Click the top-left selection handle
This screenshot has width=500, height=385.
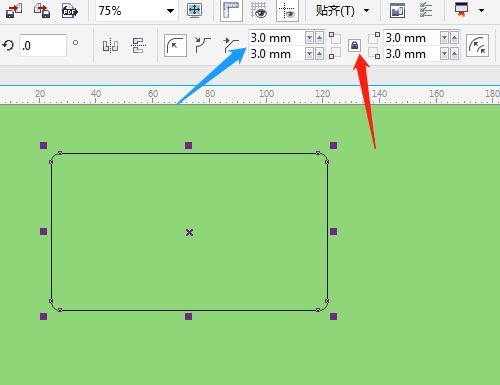[43, 145]
